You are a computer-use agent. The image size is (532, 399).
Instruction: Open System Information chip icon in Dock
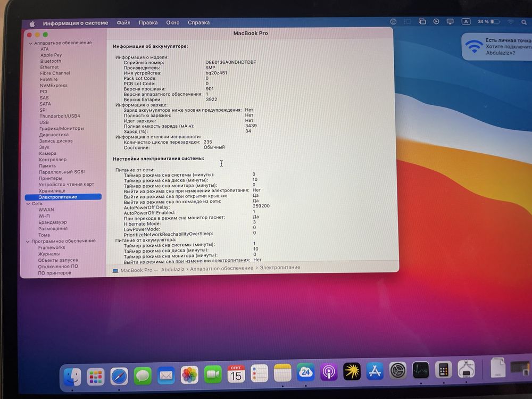[466, 369]
